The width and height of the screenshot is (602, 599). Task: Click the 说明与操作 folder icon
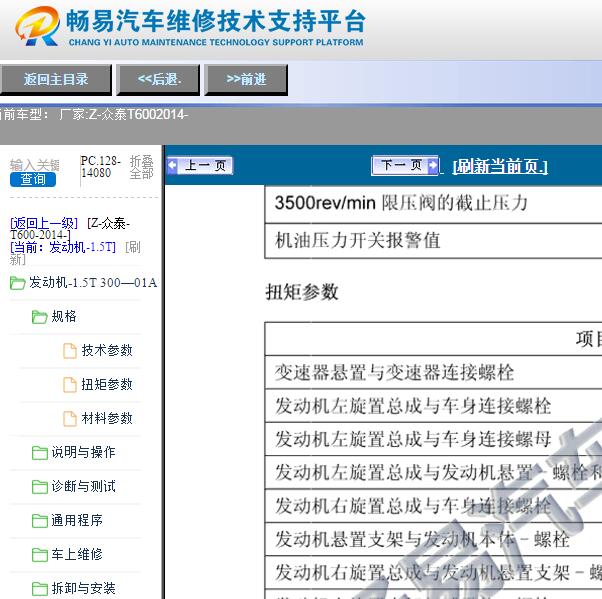pyautogui.click(x=40, y=453)
